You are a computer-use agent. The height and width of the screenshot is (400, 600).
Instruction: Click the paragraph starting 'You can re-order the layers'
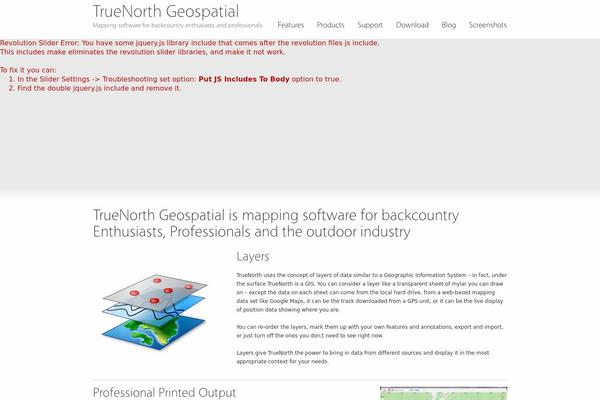(370, 331)
